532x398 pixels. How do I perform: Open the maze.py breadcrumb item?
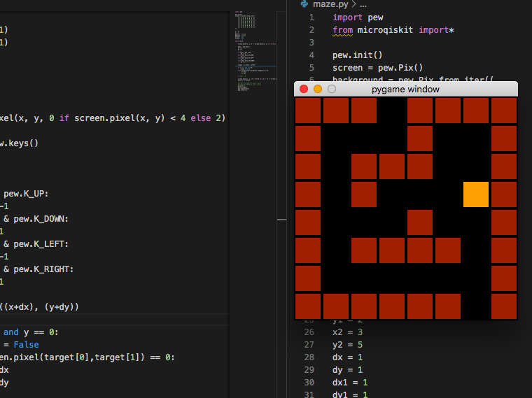pyautogui.click(x=330, y=4)
